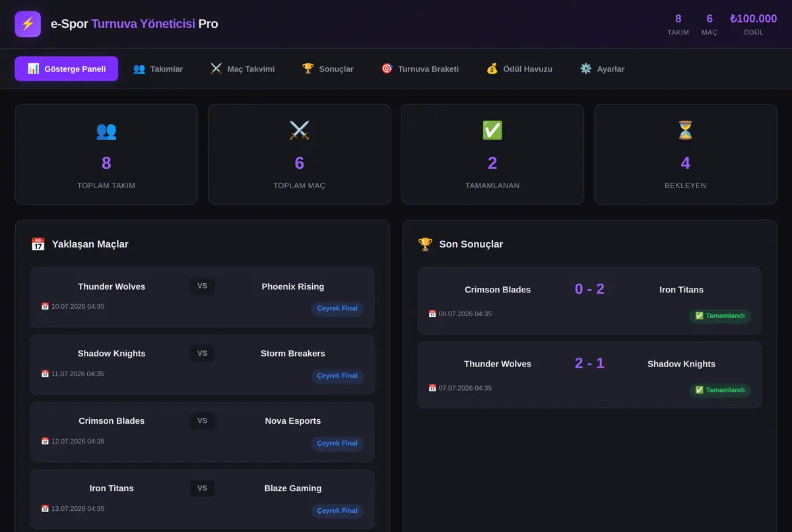This screenshot has width=792, height=532.
Task: Click the gear icon in Ayarlar tab
Action: [x=586, y=69]
